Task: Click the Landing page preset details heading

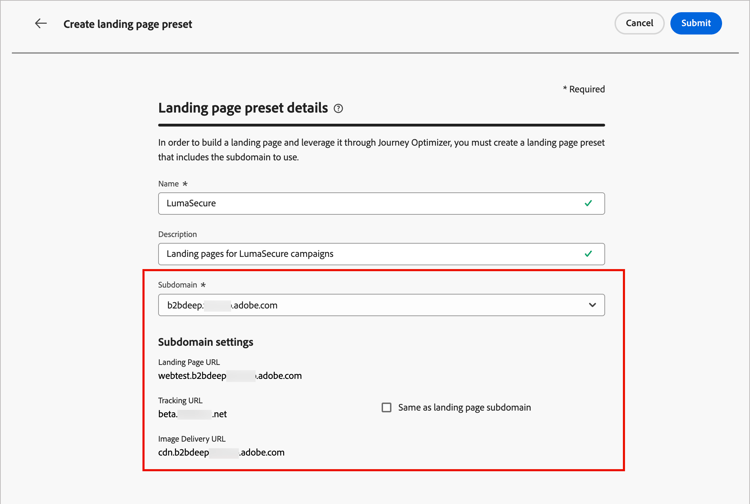Action: tap(243, 108)
